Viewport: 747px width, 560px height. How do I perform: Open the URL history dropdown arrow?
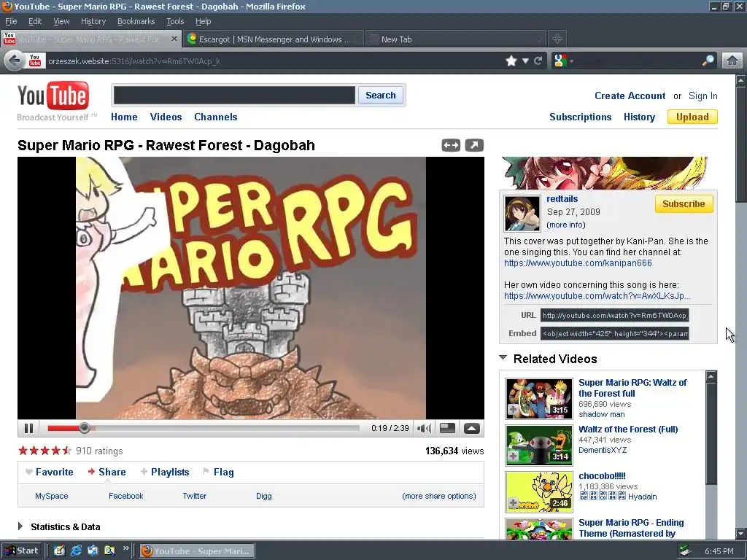click(525, 61)
